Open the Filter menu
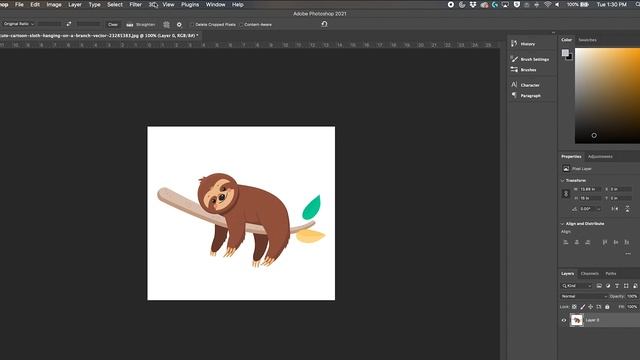This screenshot has height=360, width=640. [136, 4]
